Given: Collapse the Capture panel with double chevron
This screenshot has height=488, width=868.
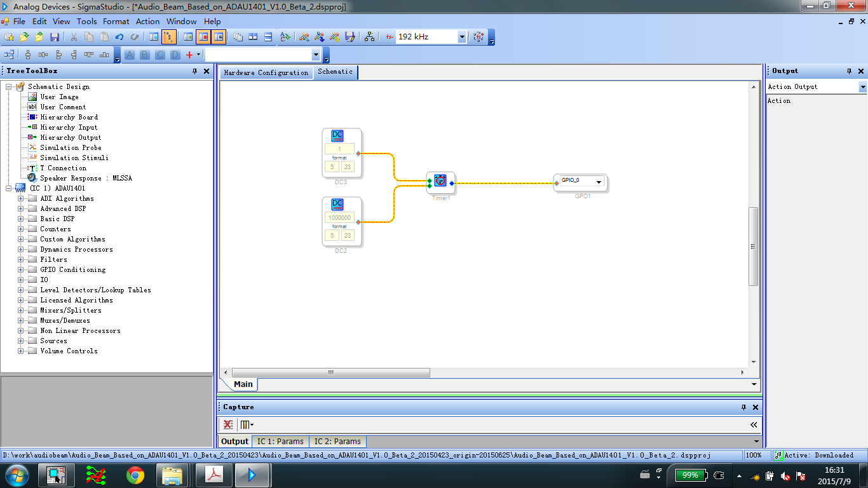Looking at the screenshot, I should tap(754, 424).
